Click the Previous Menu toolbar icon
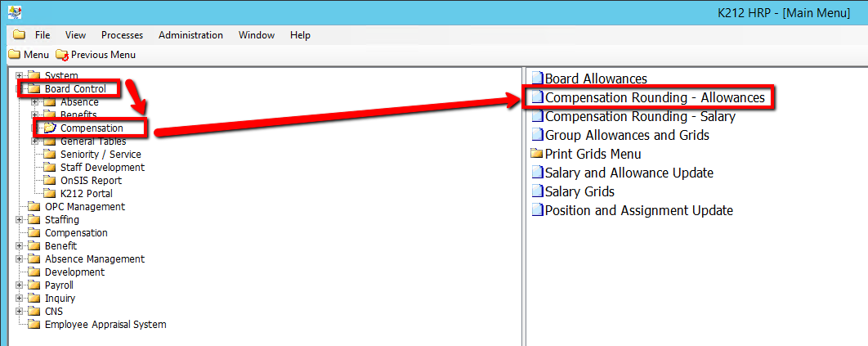The height and width of the screenshot is (346, 868). [x=62, y=55]
